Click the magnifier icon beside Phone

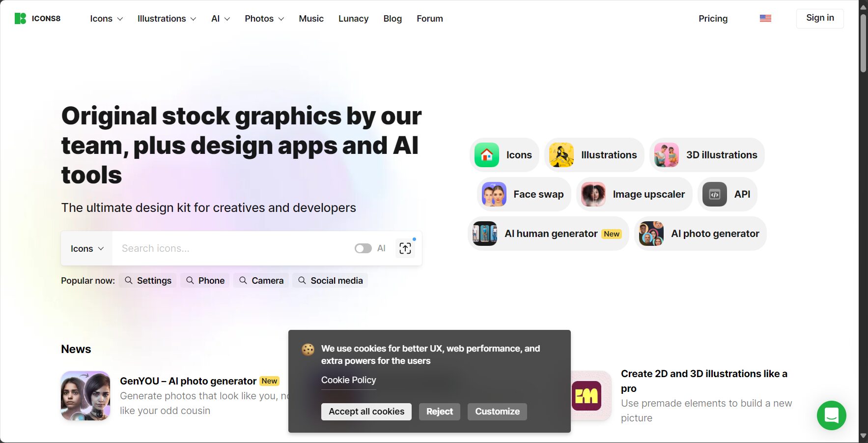(x=190, y=280)
